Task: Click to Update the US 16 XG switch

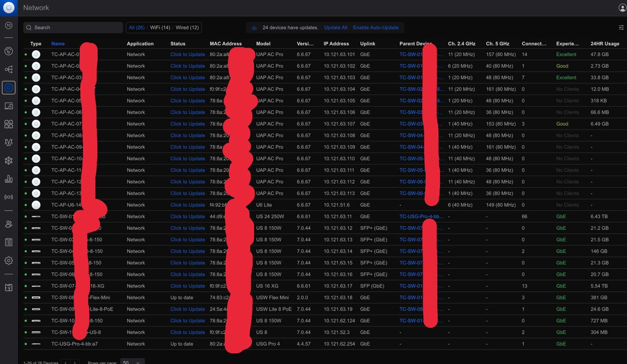Action: pyautogui.click(x=188, y=286)
